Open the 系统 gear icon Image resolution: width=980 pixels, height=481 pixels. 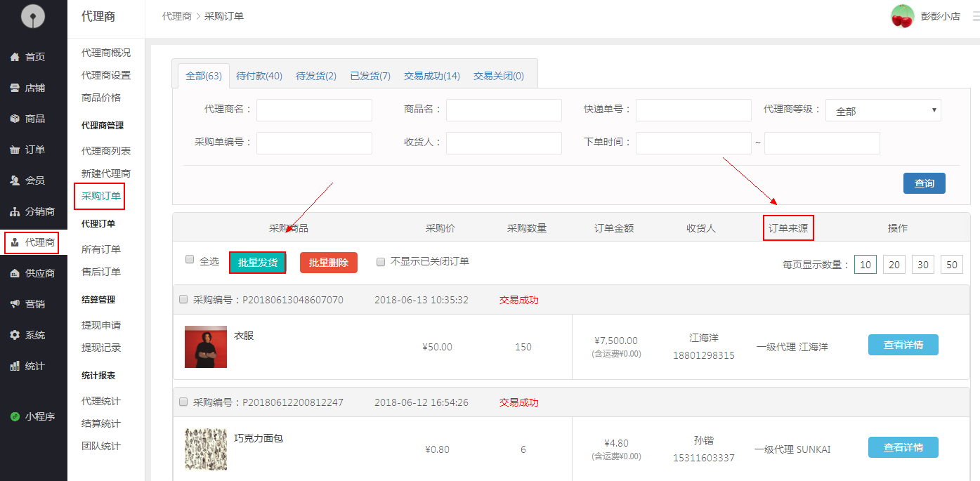(x=15, y=335)
